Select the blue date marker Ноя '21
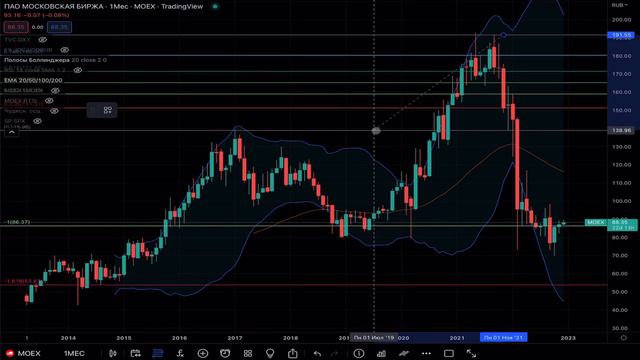Image resolution: width=640 pixels, height=360 pixels. [x=503, y=338]
